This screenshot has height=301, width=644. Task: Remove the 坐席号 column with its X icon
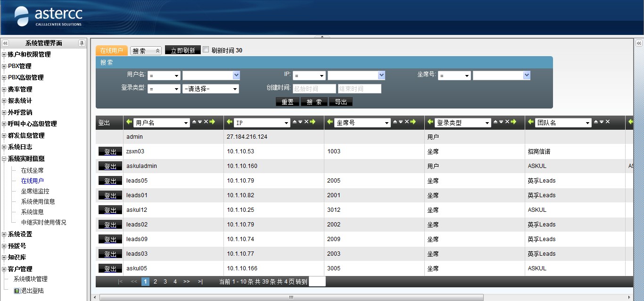pyautogui.click(x=406, y=122)
